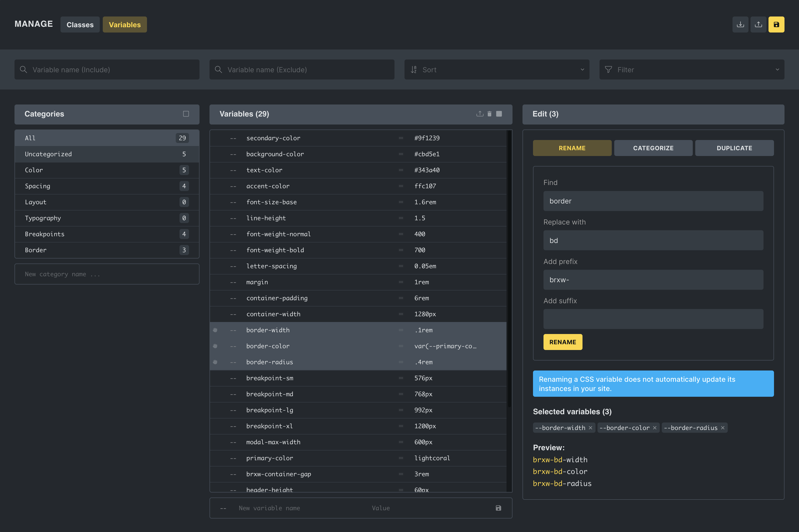Viewport: 799px width, 532px height.
Task: Click the yellow save icon button
Action: (x=776, y=24)
